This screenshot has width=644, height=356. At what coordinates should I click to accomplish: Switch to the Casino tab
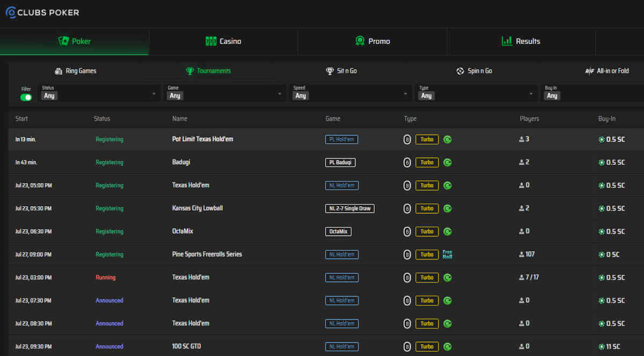[x=223, y=41]
